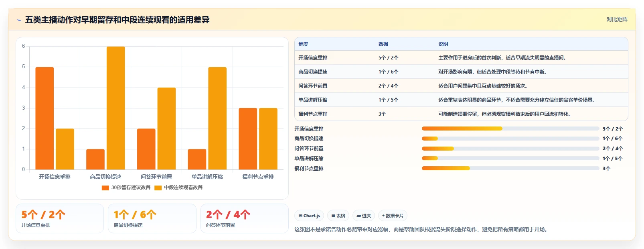The image size is (644, 249).
Task: Click the blue icon beside the dashboard title
Action: tap(19, 20)
